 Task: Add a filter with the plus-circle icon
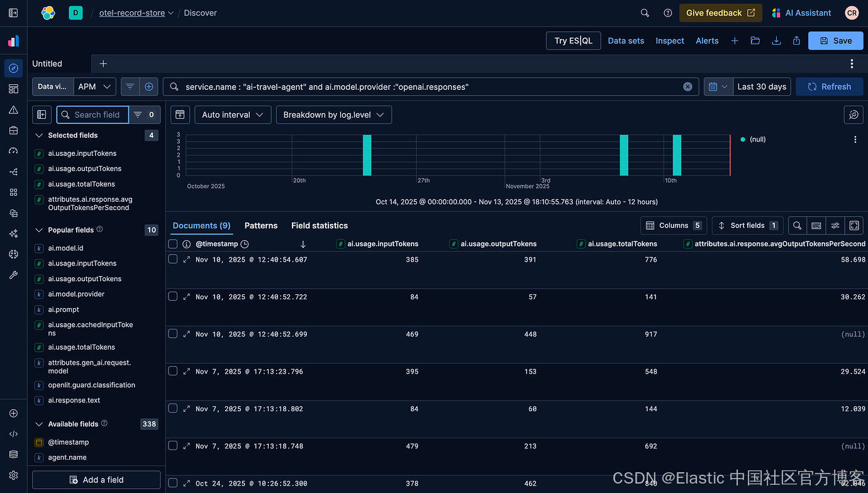(149, 87)
